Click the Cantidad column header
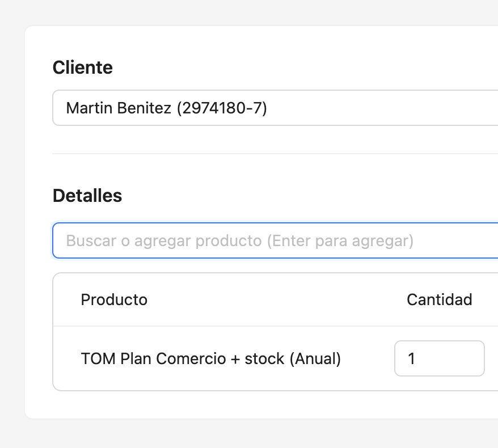The height and width of the screenshot is (448, 498). pyautogui.click(x=439, y=299)
